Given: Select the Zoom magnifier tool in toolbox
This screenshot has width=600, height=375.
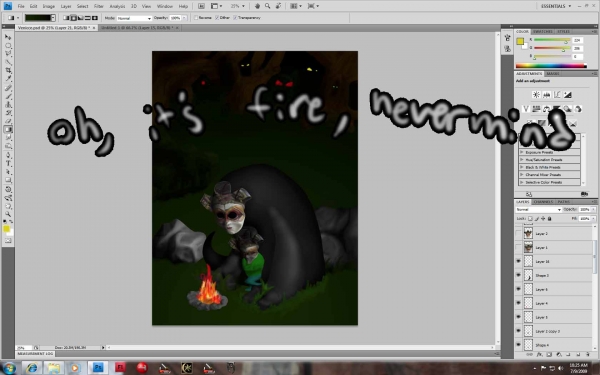Looking at the screenshot, I should pyautogui.click(x=8, y=214).
